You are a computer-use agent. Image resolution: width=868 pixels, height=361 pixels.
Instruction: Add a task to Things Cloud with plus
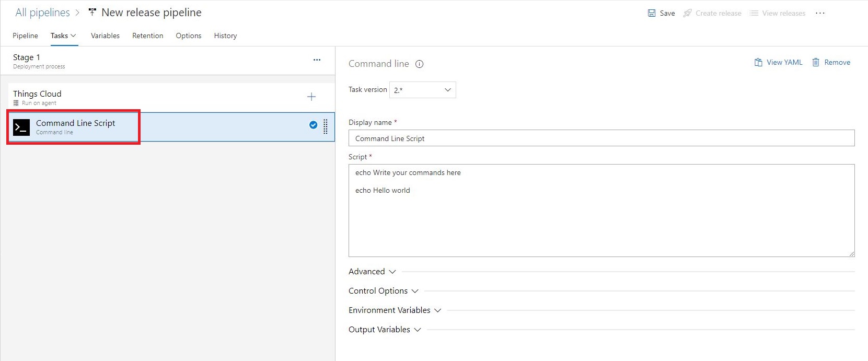311,97
